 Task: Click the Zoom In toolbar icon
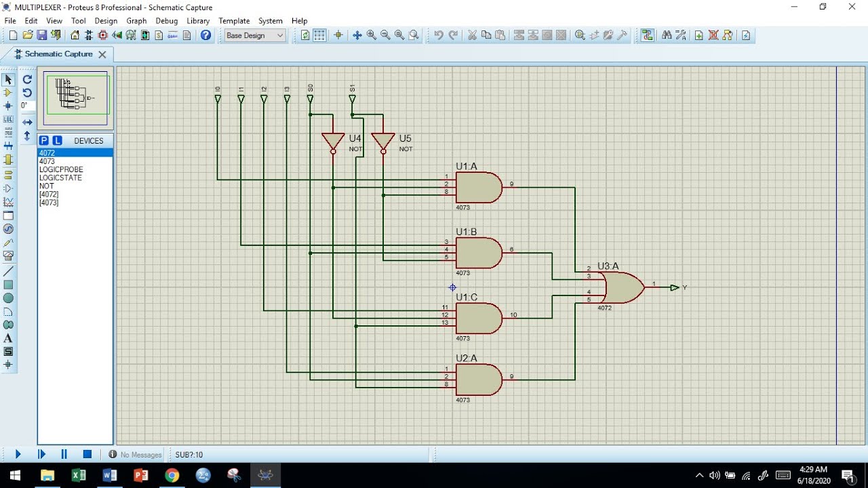tap(372, 35)
